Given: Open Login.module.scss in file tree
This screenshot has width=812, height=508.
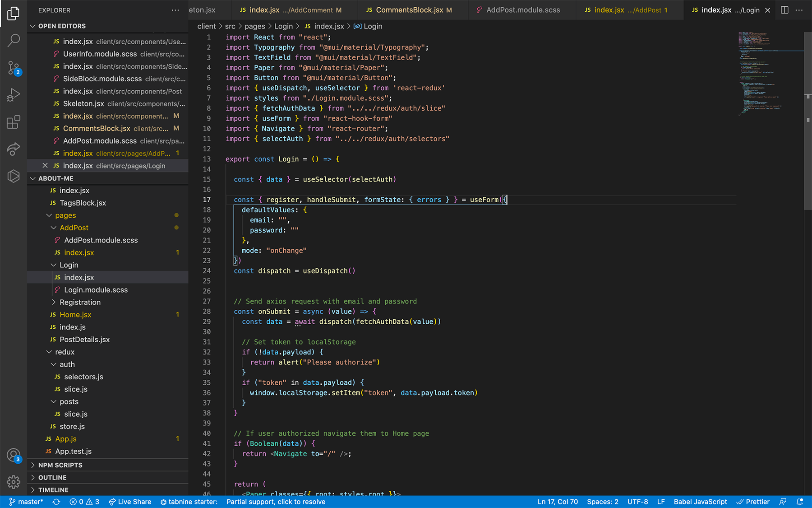Looking at the screenshot, I should click(108, 290).
